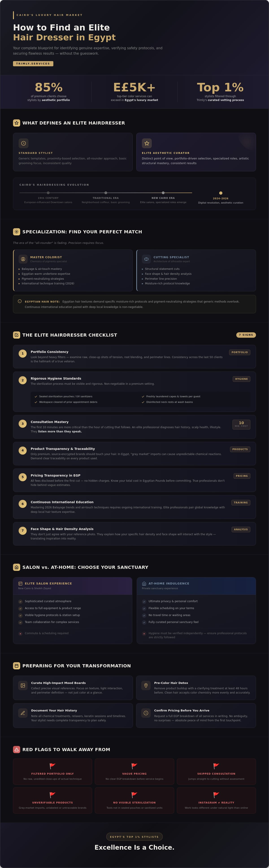Click the X mark beside Commute & scheduling required

pyautogui.click(x=21, y=634)
